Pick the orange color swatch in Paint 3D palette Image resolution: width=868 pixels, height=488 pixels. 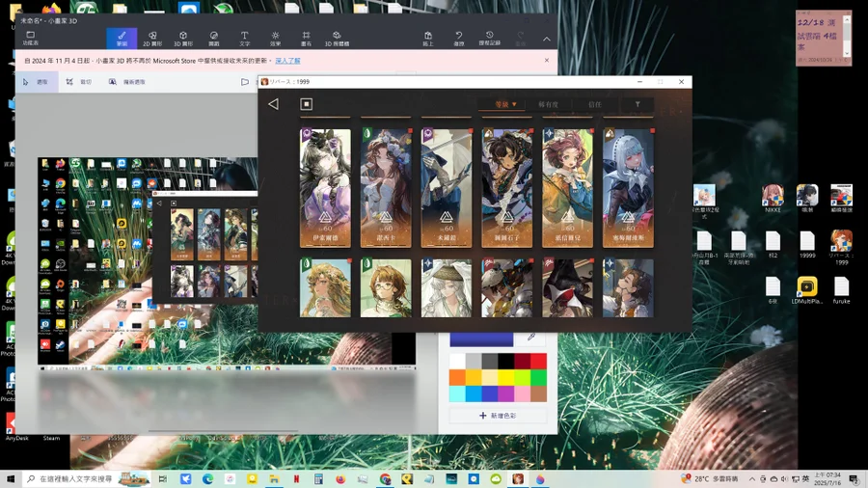tap(457, 377)
